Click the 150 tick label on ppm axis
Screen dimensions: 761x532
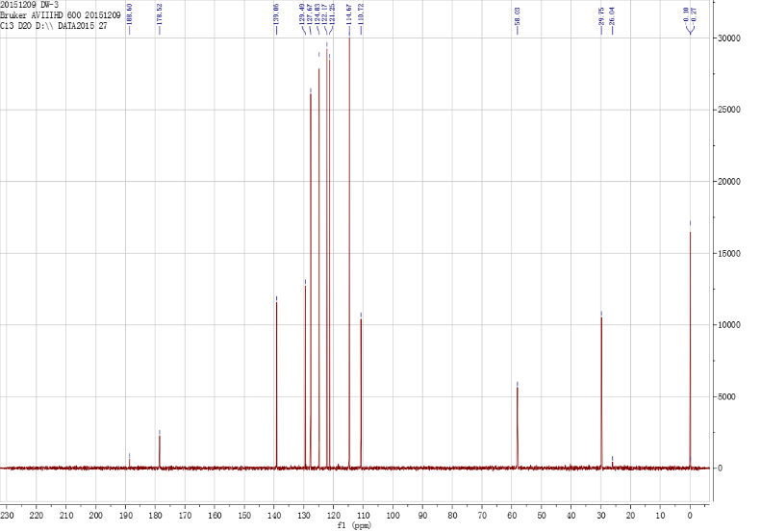(244, 515)
